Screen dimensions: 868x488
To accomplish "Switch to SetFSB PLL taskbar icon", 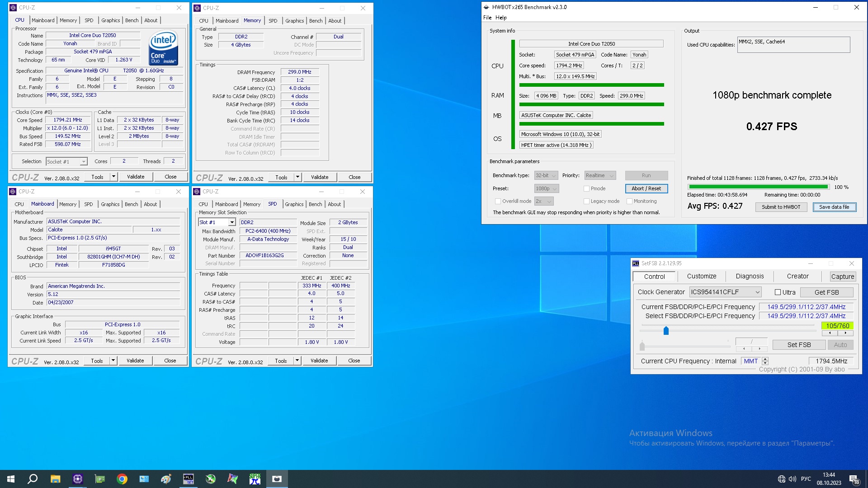I will pyautogui.click(x=189, y=479).
